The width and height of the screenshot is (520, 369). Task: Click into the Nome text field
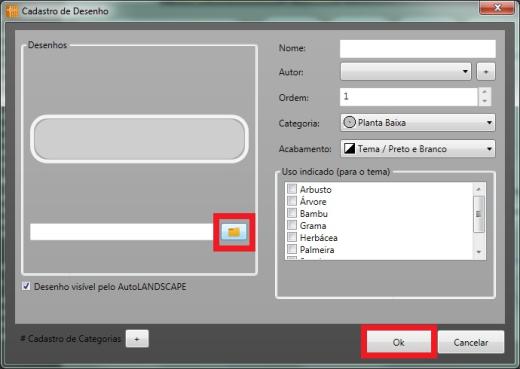418,49
